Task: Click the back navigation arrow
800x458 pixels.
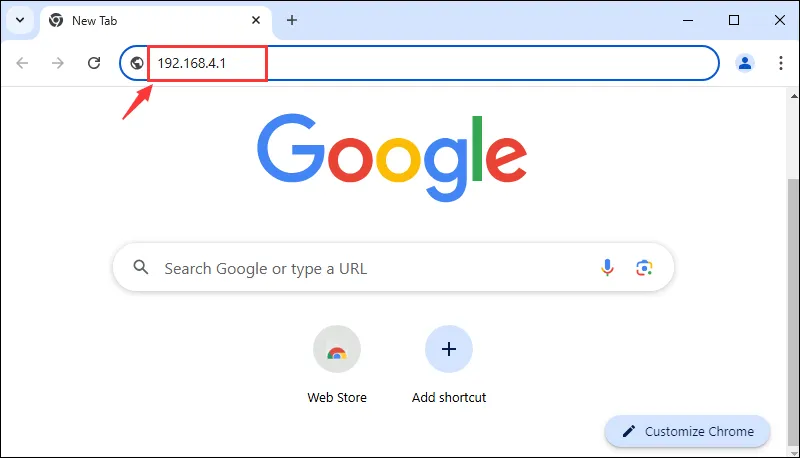Action: coord(22,63)
